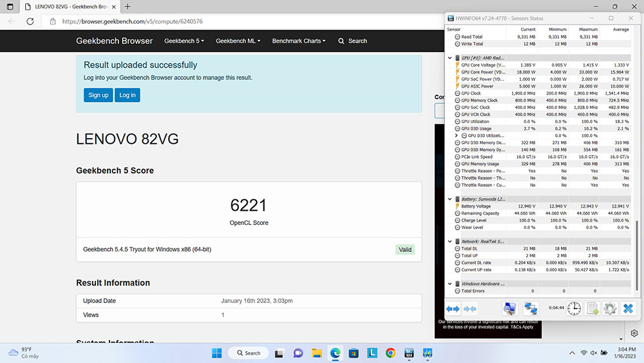Show hidden tray icons chevron
This screenshot has height=363, width=644.
tap(572, 353)
